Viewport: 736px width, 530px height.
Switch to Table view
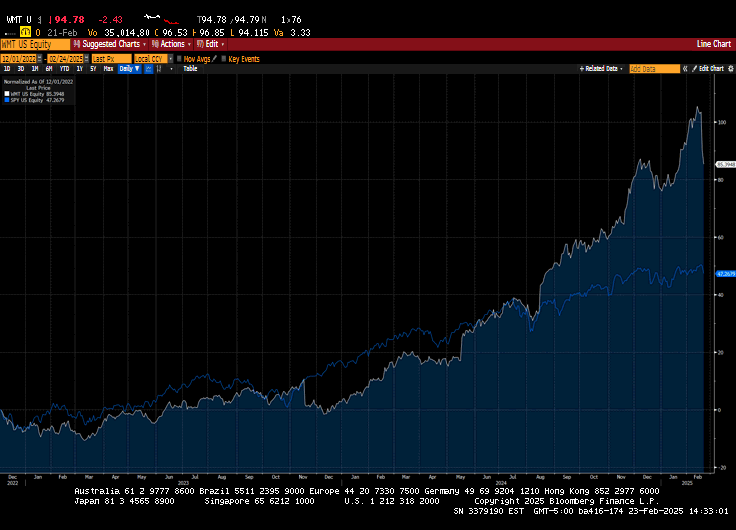pos(190,69)
